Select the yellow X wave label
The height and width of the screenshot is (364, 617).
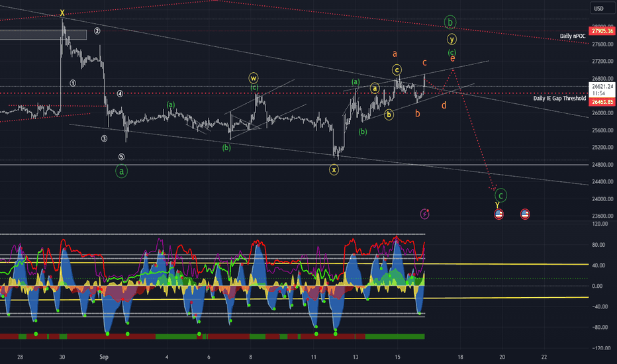tap(62, 13)
